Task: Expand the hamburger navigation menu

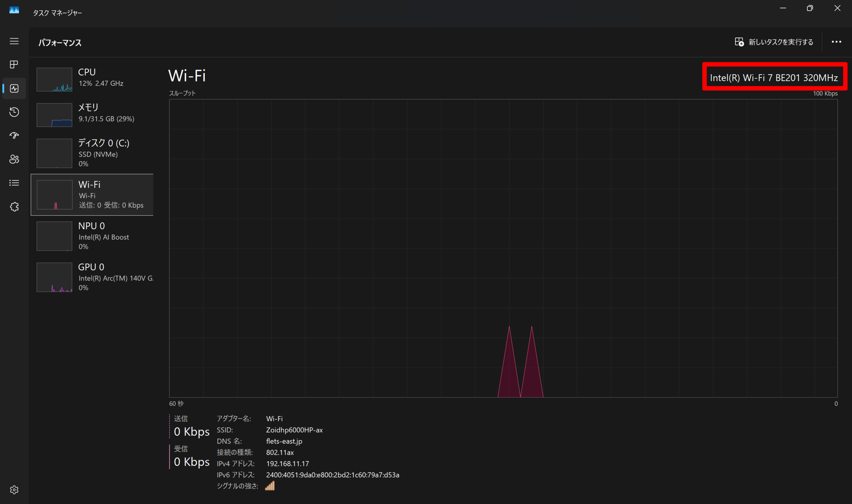Action: pyautogui.click(x=14, y=41)
